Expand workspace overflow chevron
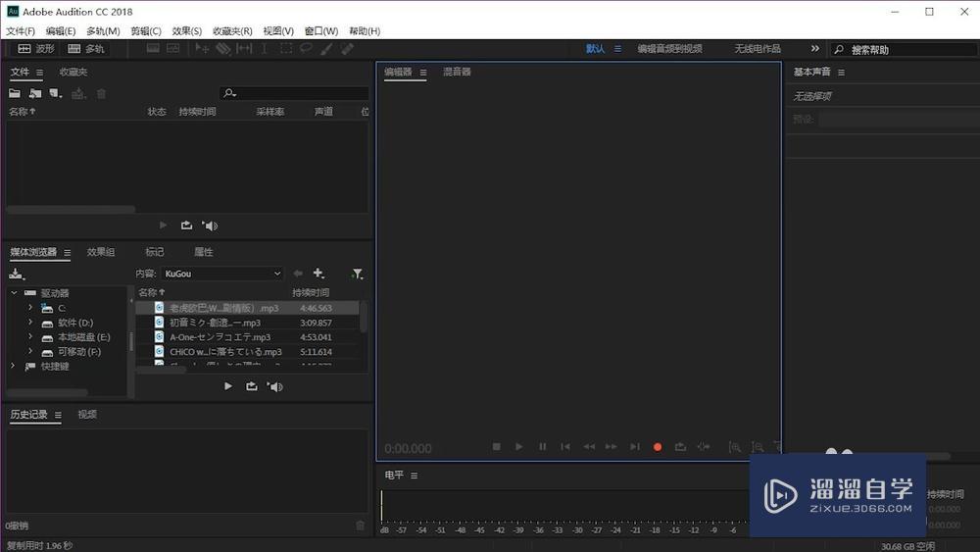The width and height of the screenshot is (980, 552). click(814, 48)
